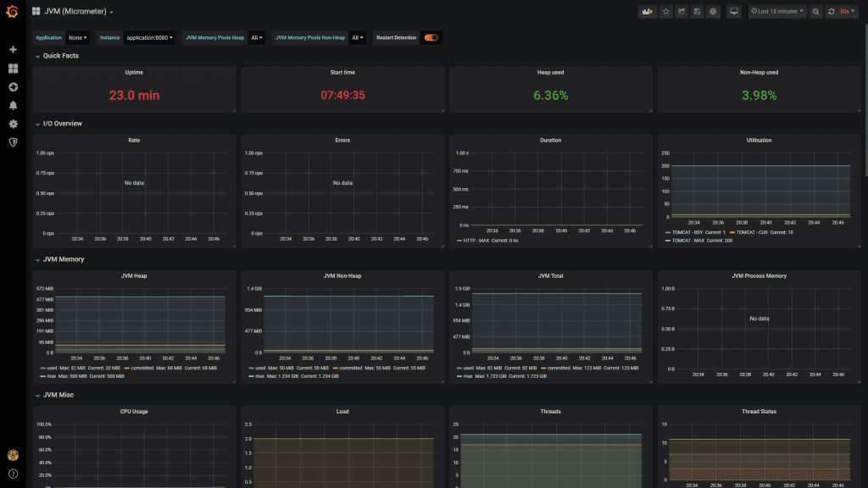The image size is (868, 488).
Task: Star this dashboard as favorite
Action: pos(666,12)
